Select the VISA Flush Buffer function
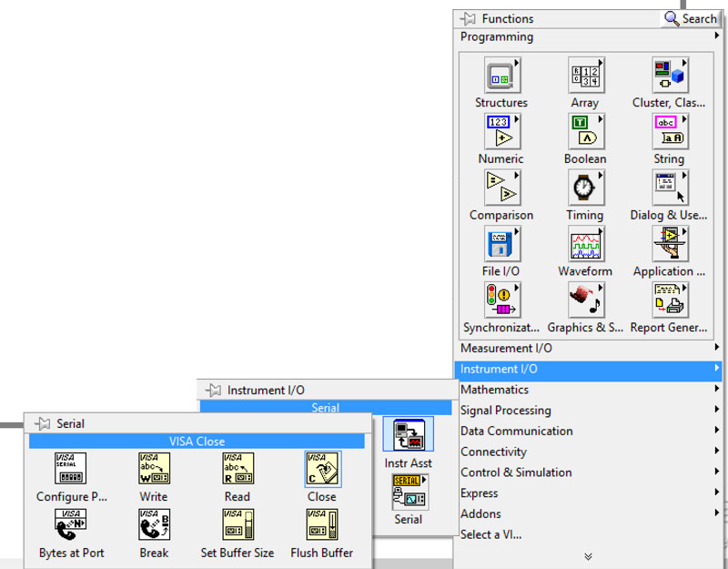 click(x=322, y=525)
